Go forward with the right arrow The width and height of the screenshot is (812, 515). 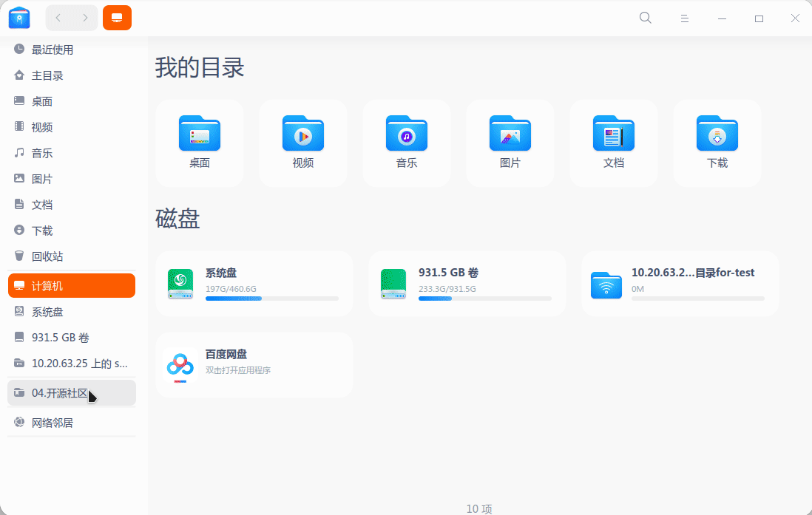[x=85, y=18]
